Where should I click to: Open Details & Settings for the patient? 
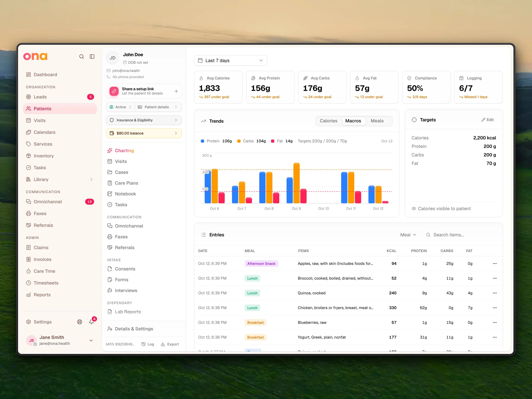[144, 329]
